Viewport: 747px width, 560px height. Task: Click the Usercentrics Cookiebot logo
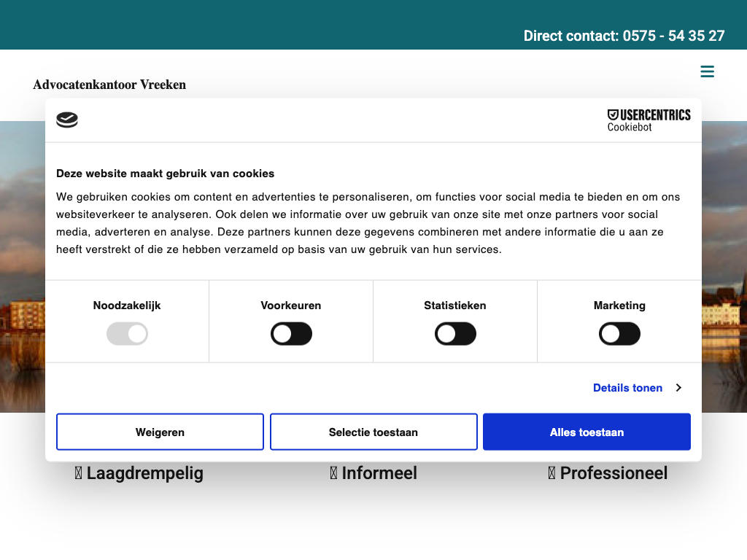click(x=649, y=120)
